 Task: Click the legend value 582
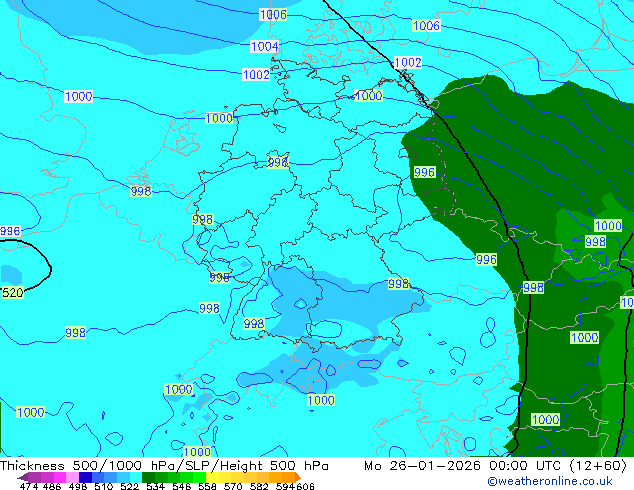[259, 486]
